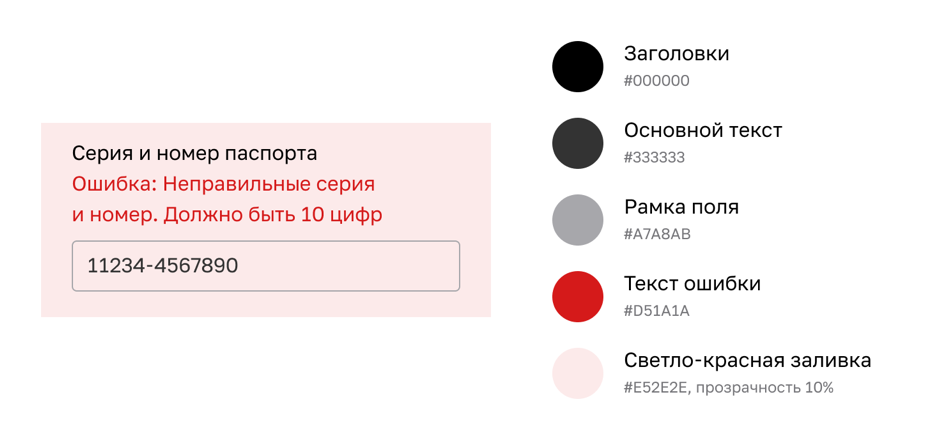Select the Основной текст label
This screenshot has width=939, height=439.
[702, 130]
